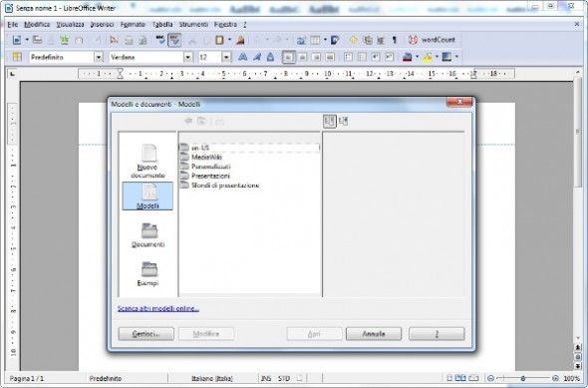Open the Formato menu

point(133,24)
